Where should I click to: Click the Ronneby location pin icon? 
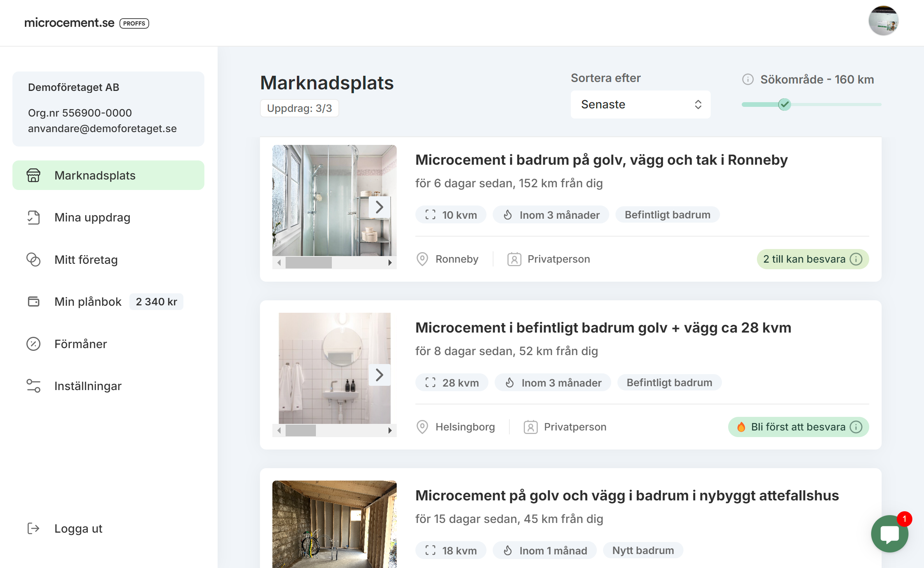click(422, 259)
